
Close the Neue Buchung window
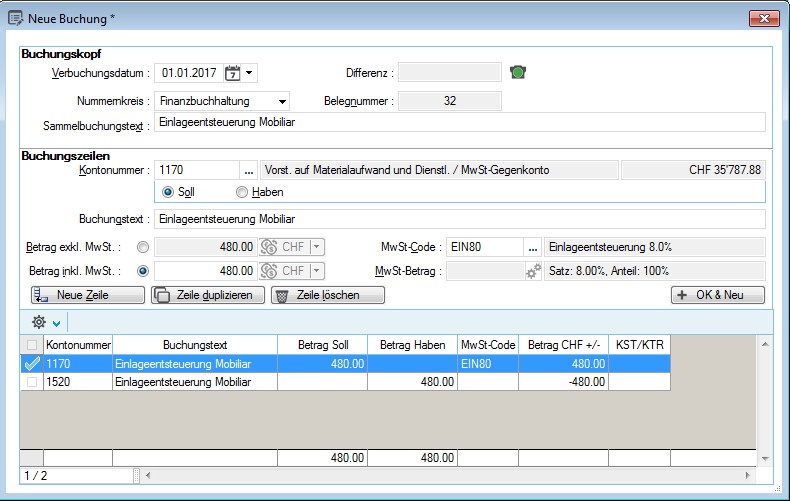coord(764,19)
